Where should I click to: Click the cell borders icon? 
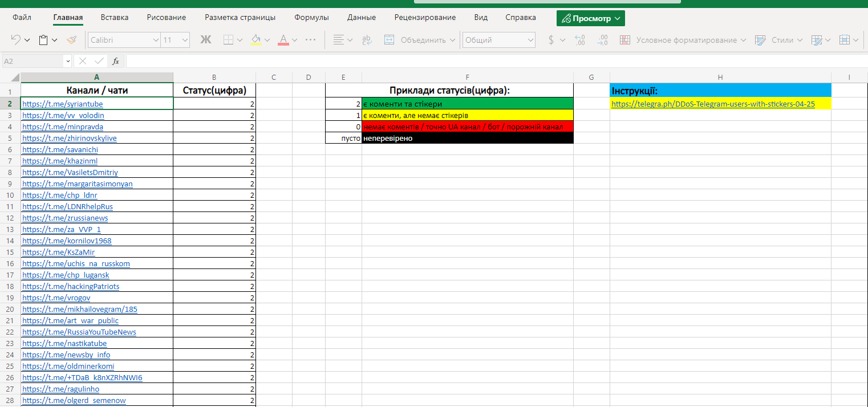228,40
